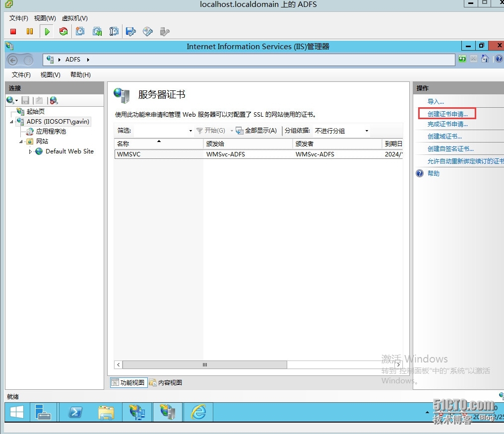Click the refresh page icon

coord(462,59)
